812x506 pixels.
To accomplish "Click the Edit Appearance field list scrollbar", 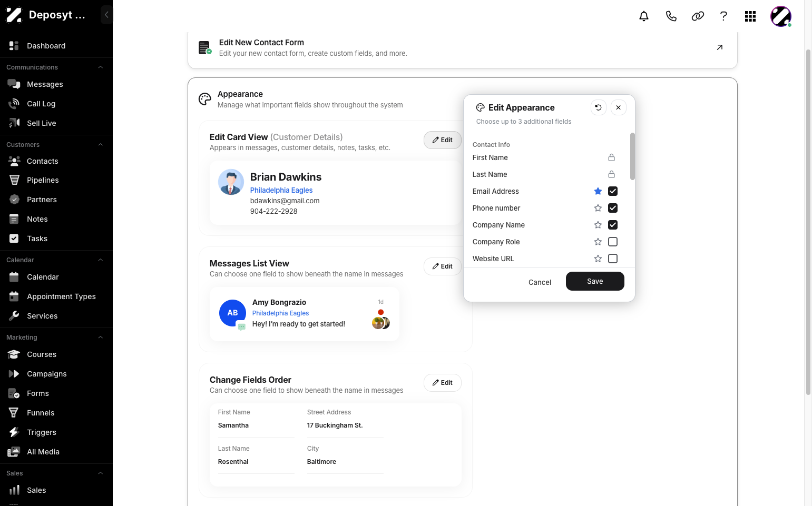I will 632,156.
